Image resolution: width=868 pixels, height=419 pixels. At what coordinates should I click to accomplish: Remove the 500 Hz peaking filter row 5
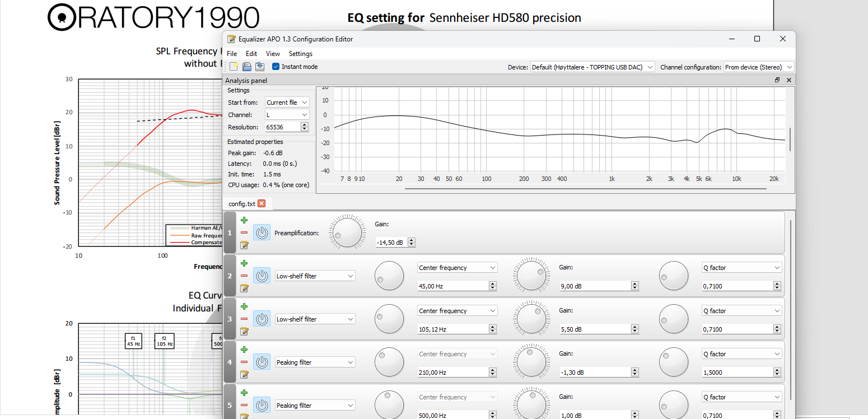click(x=244, y=405)
